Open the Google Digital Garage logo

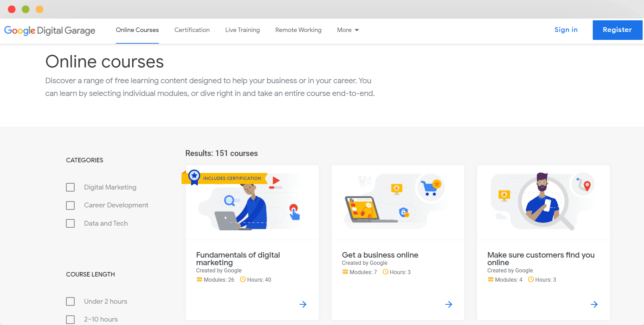pos(50,31)
